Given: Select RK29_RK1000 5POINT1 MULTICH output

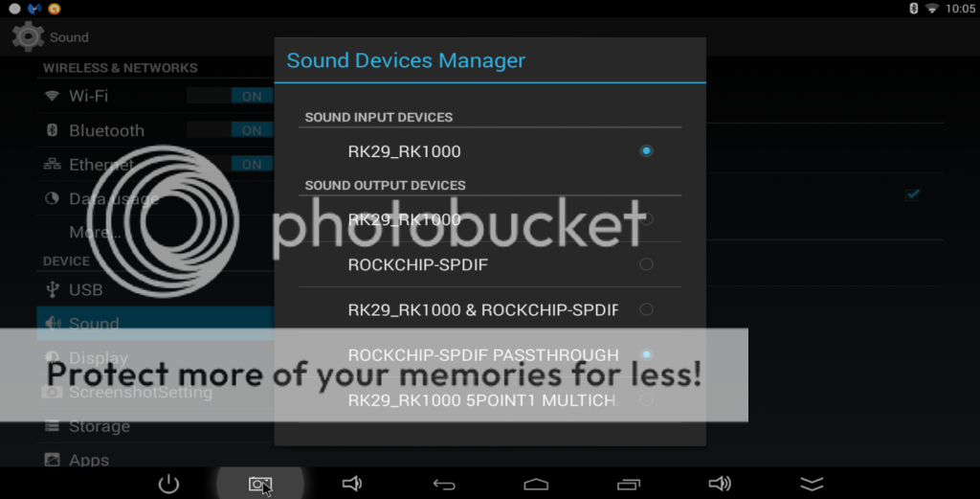Looking at the screenshot, I should tap(490, 400).
